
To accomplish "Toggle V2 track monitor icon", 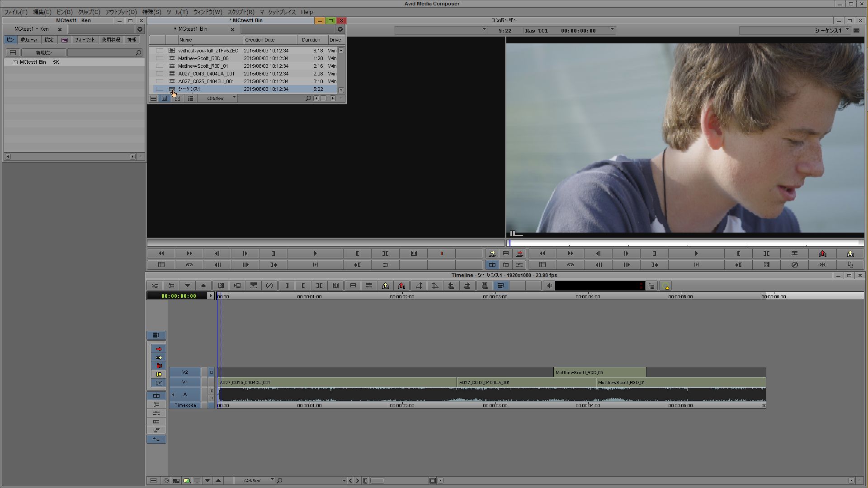I will (x=211, y=372).
